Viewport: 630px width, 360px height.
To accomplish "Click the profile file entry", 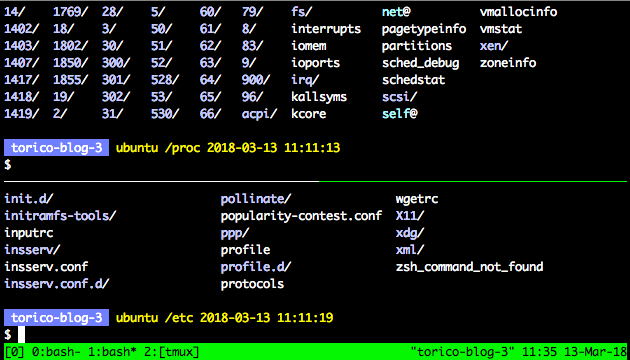I will 245,250.
